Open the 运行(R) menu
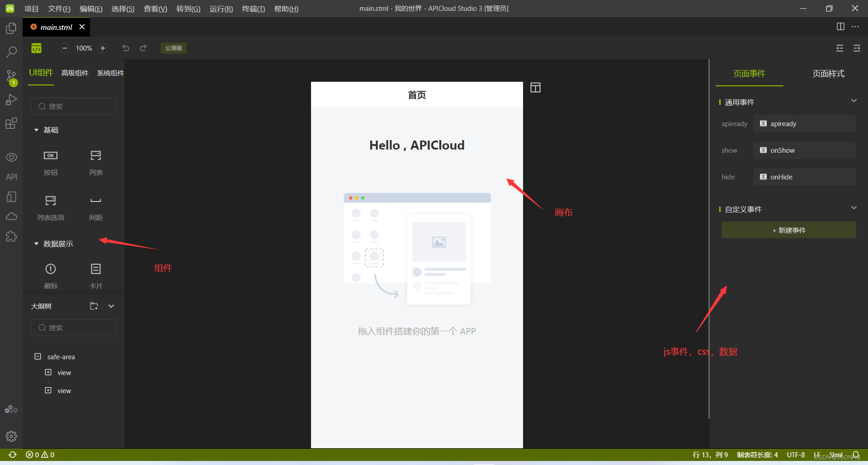 pyautogui.click(x=221, y=9)
